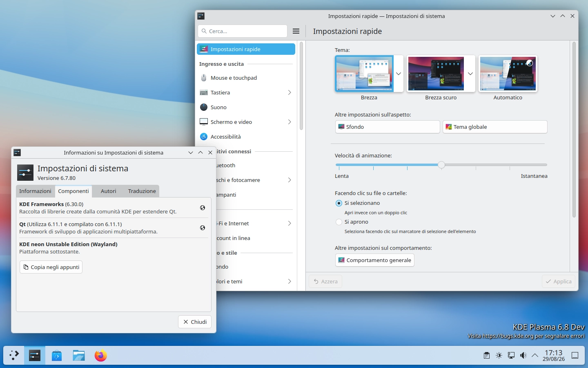The height and width of the screenshot is (368, 588).
Task: Open the Brezza scuro theme dropdown arrow
Action: [x=470, y=74]
